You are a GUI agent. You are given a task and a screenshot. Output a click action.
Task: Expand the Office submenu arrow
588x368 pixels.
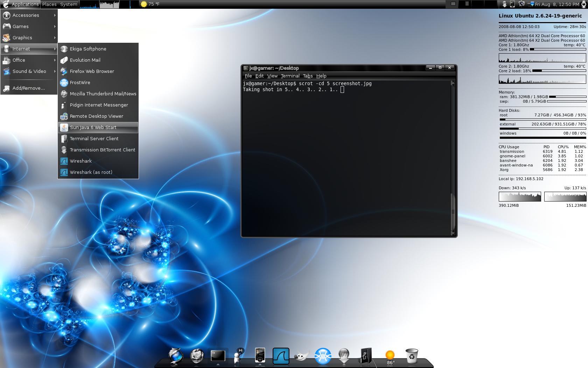55,60
